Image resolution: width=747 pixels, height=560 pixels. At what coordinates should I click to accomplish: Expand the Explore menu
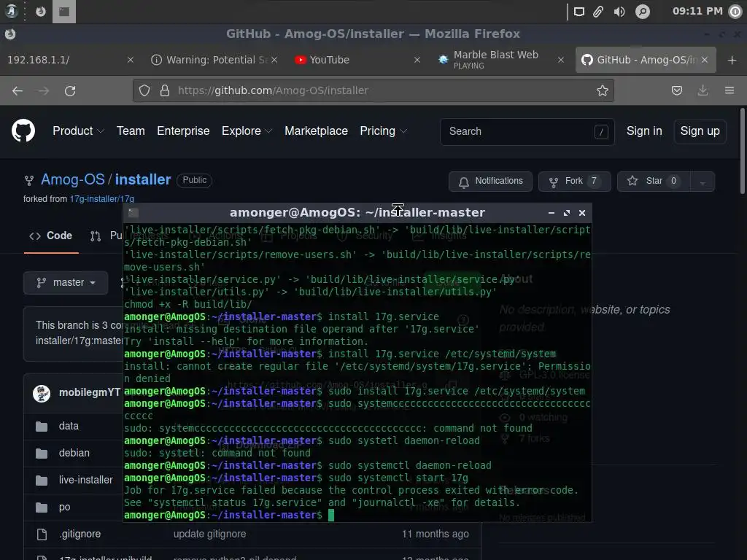(247, 131)
